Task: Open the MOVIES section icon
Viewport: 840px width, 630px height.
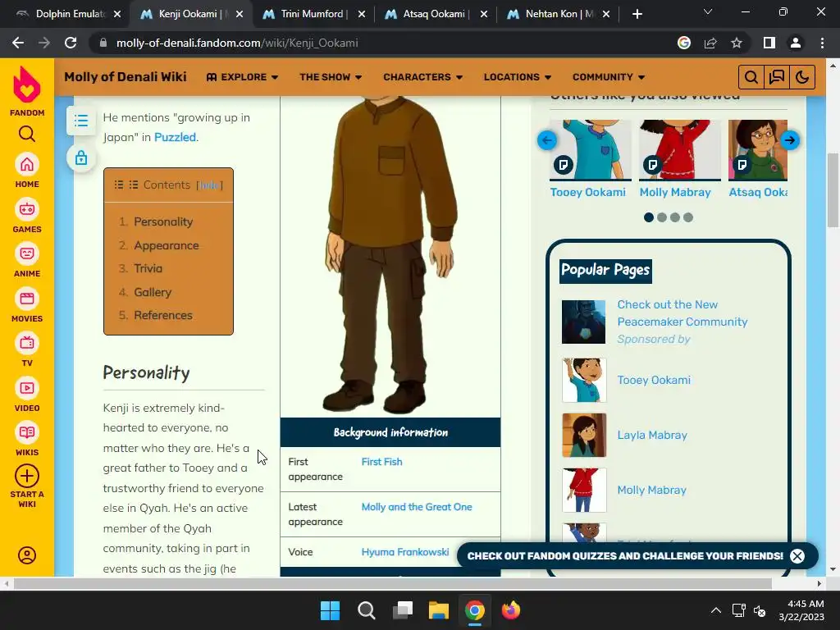Action: [x=27, y=299]
